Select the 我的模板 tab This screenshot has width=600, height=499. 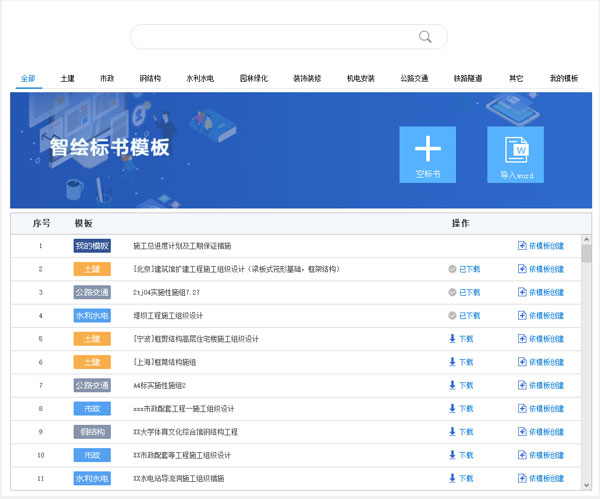pos(563,78)
